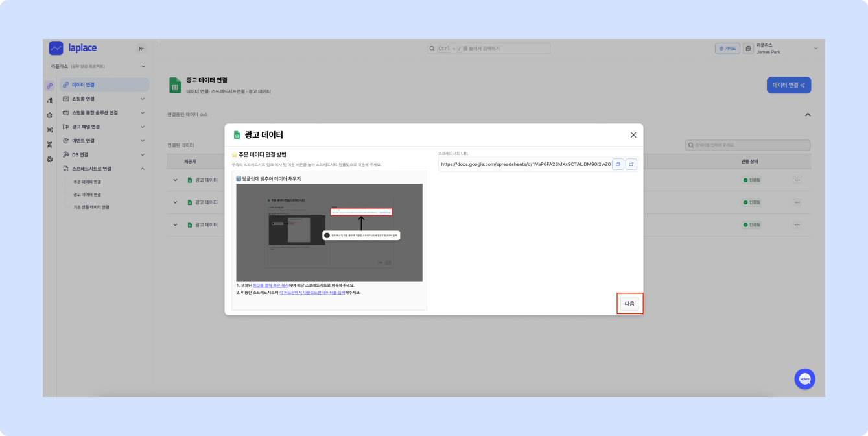Image resolution: width=868 pixels, height=436 pixels.
Task: Click the 다음 button
Action: (629, 304)
